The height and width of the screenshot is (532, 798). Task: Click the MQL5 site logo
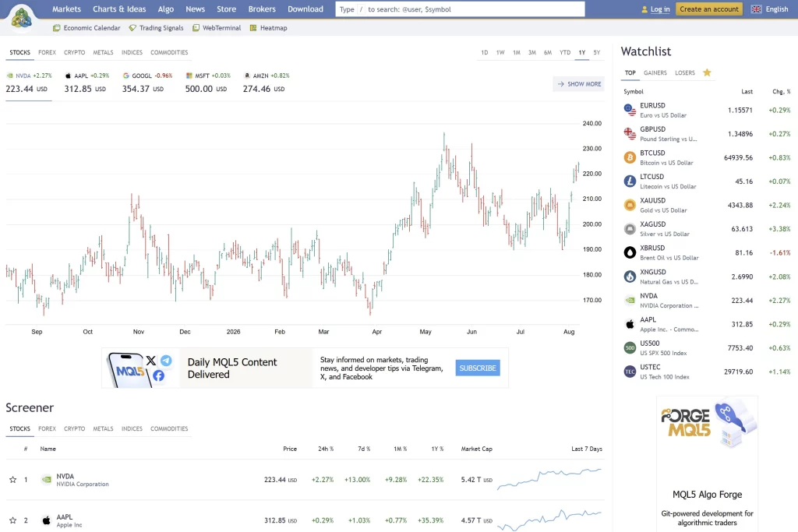[21, 17]
